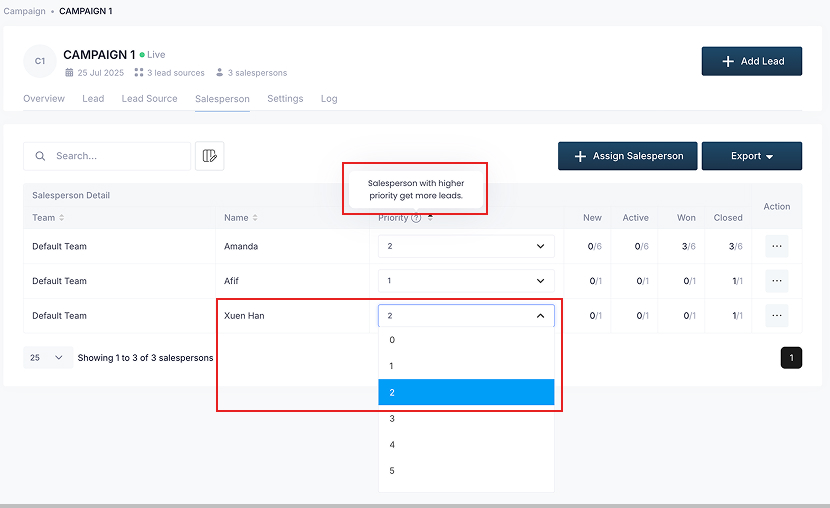Click the Active column header

click(635, 217)
